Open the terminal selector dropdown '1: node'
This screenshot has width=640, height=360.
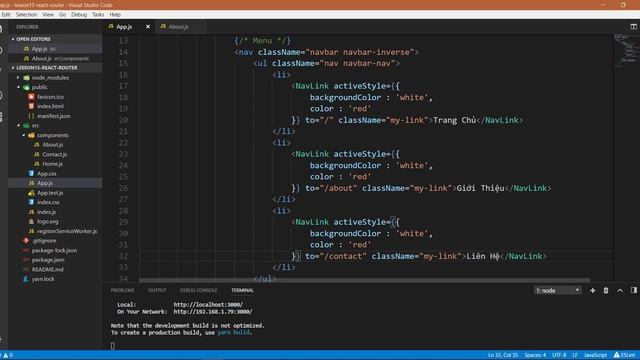[558, 290]
